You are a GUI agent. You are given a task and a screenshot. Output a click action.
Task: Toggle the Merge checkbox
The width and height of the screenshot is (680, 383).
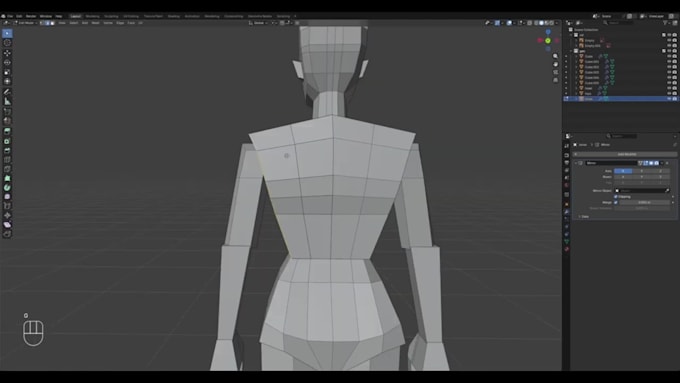click(x=616, y=202)
